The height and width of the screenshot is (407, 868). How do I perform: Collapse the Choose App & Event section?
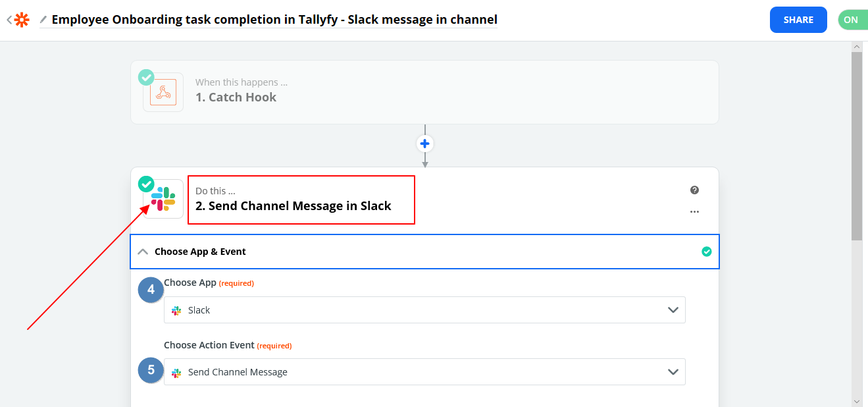pyautogui.click(x=143, y=252)
